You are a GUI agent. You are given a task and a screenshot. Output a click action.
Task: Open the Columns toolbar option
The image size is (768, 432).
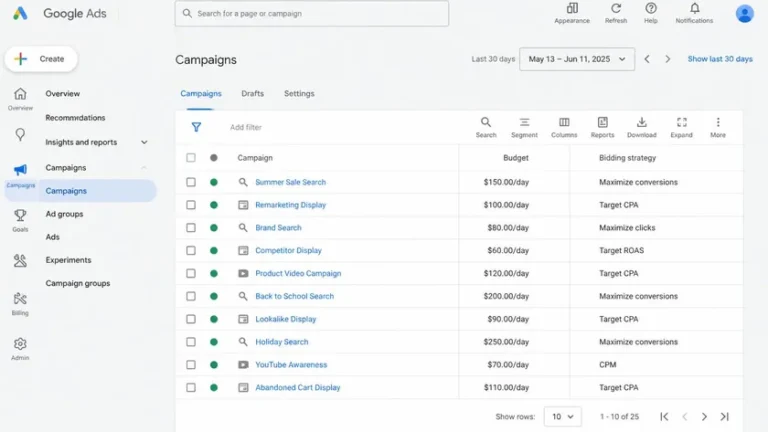point(564,127)
